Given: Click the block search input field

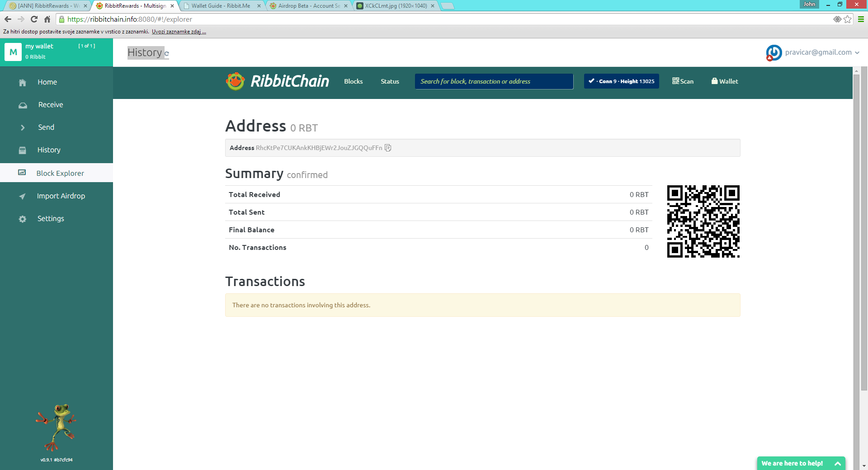Looking at the screenshot, I should tap(494, 81).
